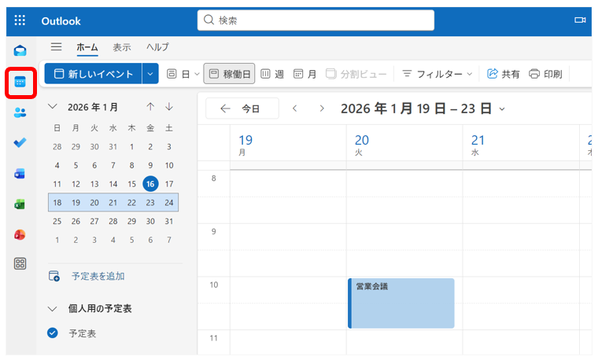
Task: Switch to Month view
Action: 305,74
